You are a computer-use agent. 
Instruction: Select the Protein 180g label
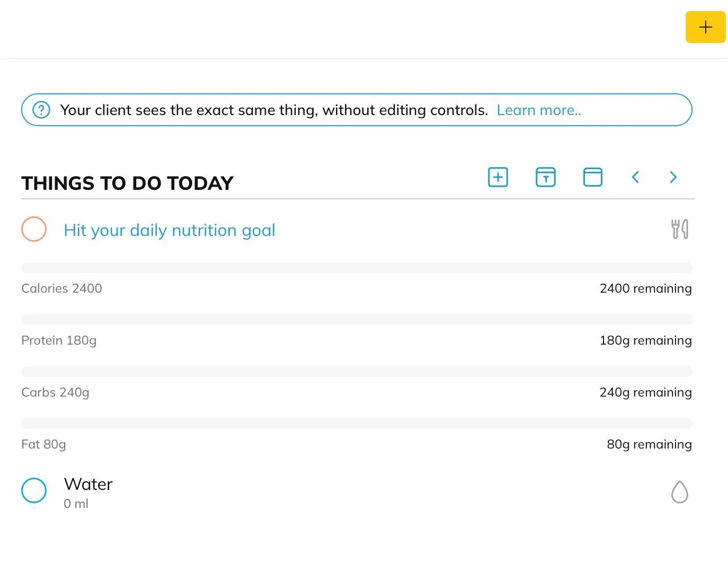click(59, 340)
